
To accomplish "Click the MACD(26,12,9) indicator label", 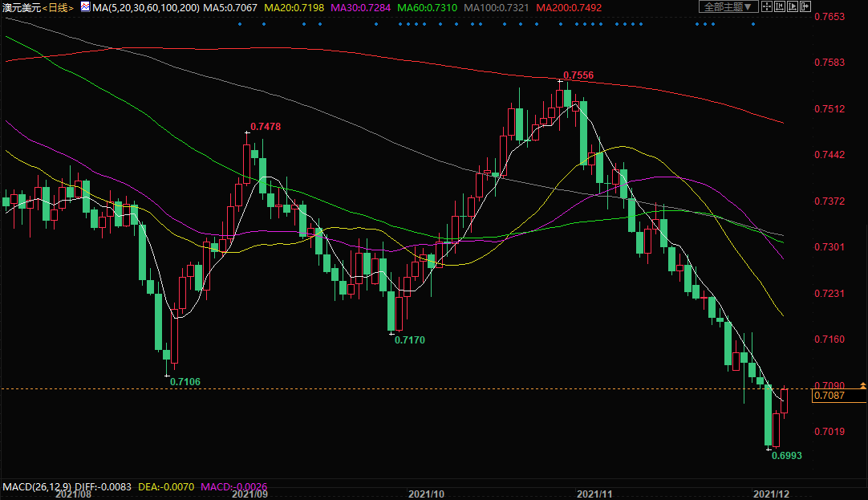I will point(37,487).
